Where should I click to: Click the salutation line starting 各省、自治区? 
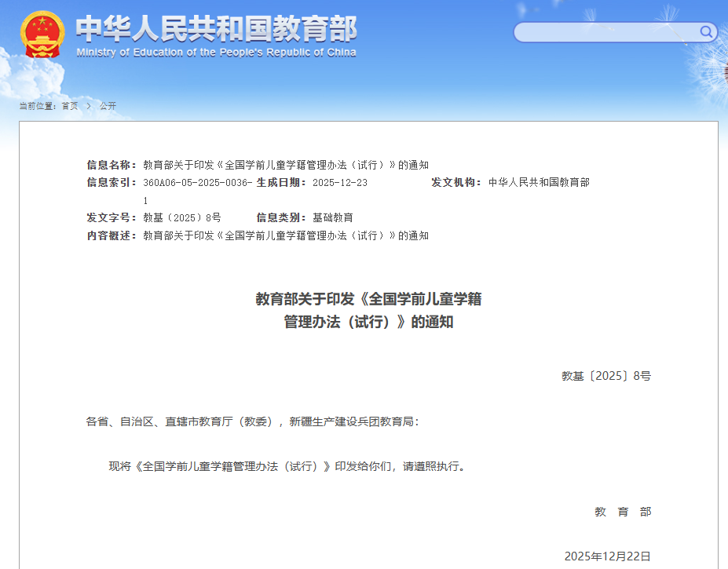click(252, 421)
